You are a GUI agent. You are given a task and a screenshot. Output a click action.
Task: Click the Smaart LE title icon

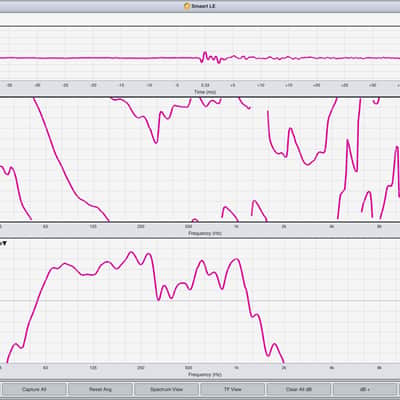187,6
